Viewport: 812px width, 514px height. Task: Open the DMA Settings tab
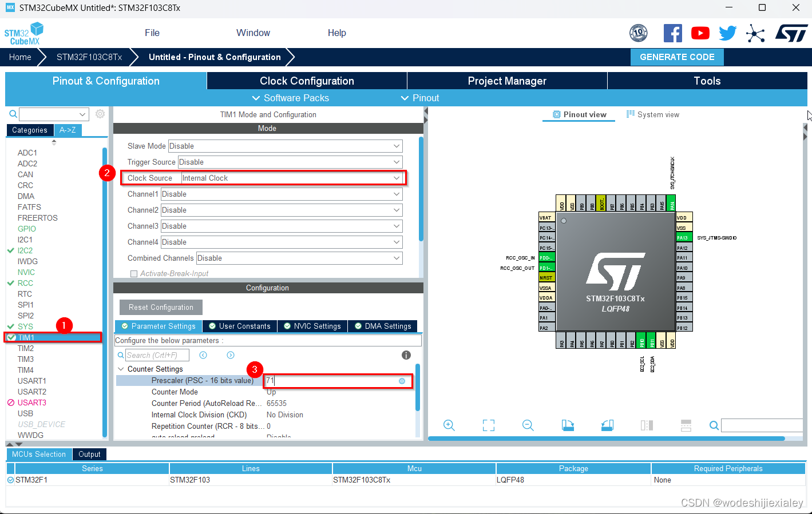pos(383,326)
